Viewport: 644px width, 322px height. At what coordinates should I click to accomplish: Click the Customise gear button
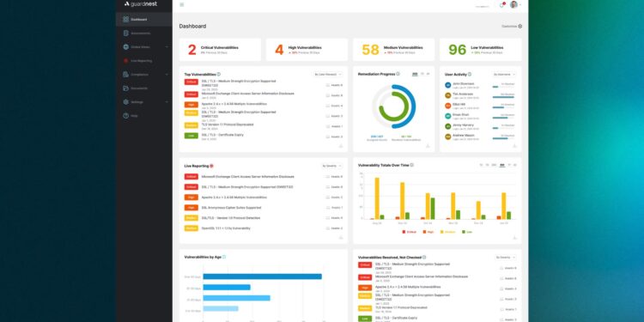(x=512, y=27)
